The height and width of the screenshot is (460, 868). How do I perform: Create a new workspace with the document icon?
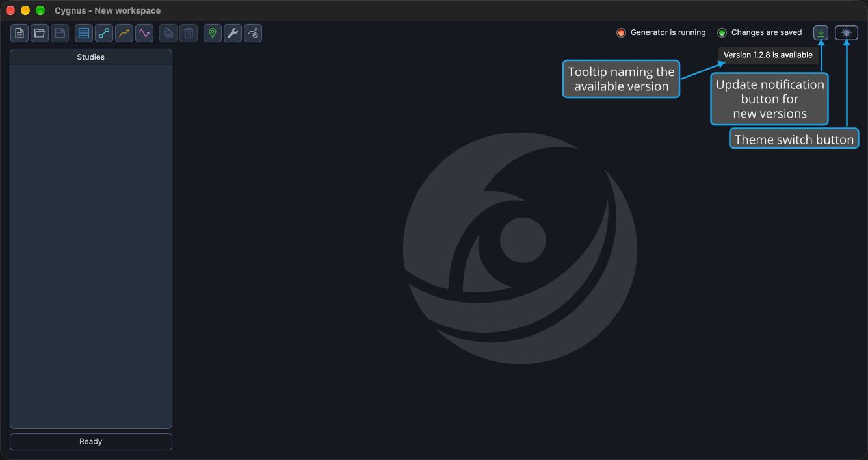(x=20, y=33)
